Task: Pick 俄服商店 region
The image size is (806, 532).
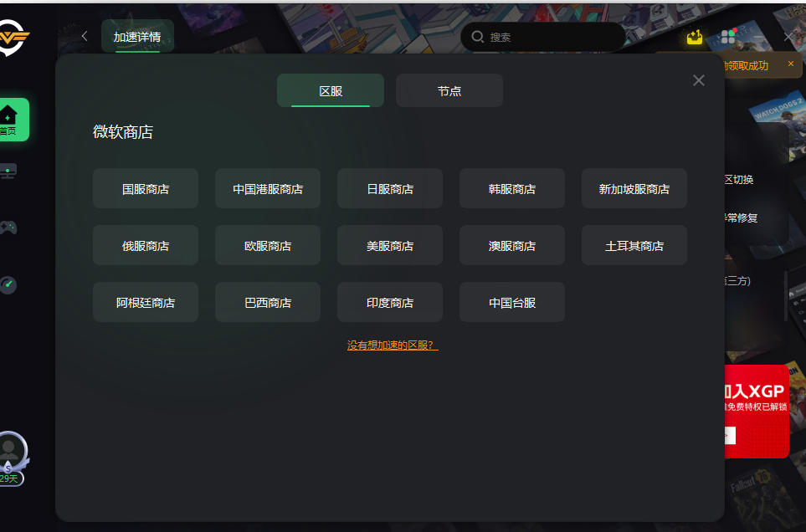Action: coord(146,245)
